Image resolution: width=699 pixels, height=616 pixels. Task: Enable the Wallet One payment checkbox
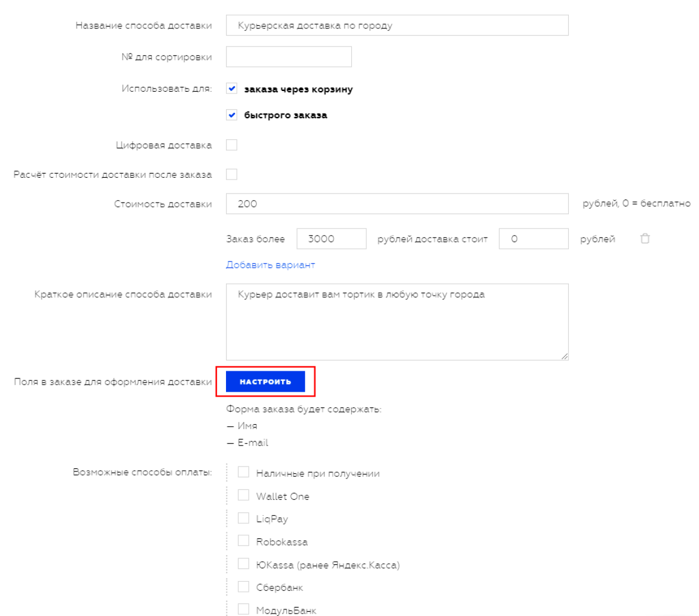(x=243, y=495)
